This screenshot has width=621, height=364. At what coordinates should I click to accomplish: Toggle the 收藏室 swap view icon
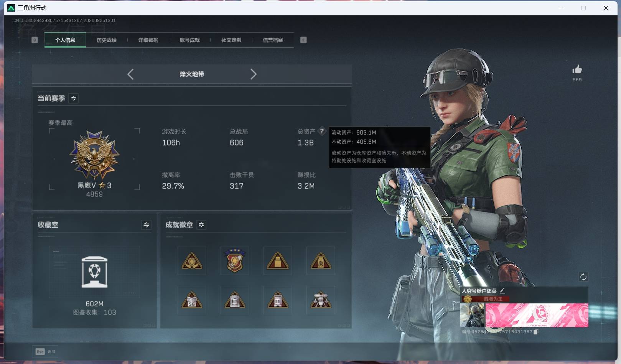[x=146, y=225]
